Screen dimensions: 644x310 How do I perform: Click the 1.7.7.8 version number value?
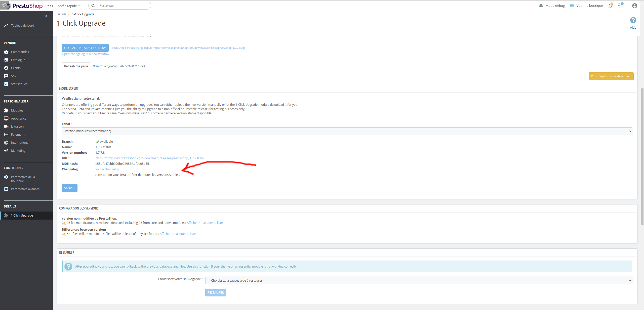point(100,153)
